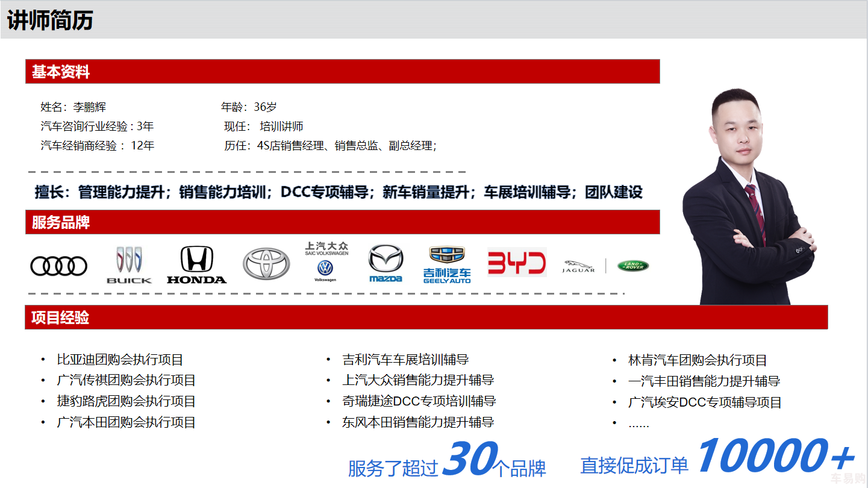Click the Geely Auto logo
Viewport: 868px width, 488px height.
pos(447,264)
